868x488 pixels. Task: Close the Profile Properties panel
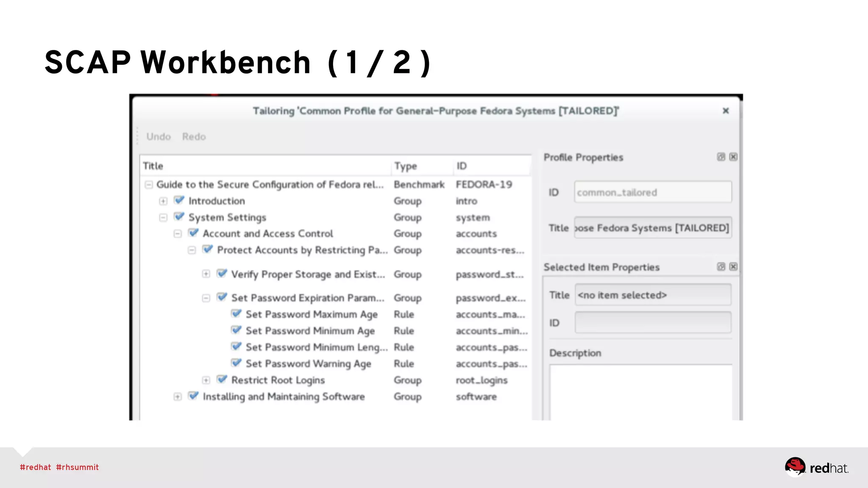coord(734,157)
